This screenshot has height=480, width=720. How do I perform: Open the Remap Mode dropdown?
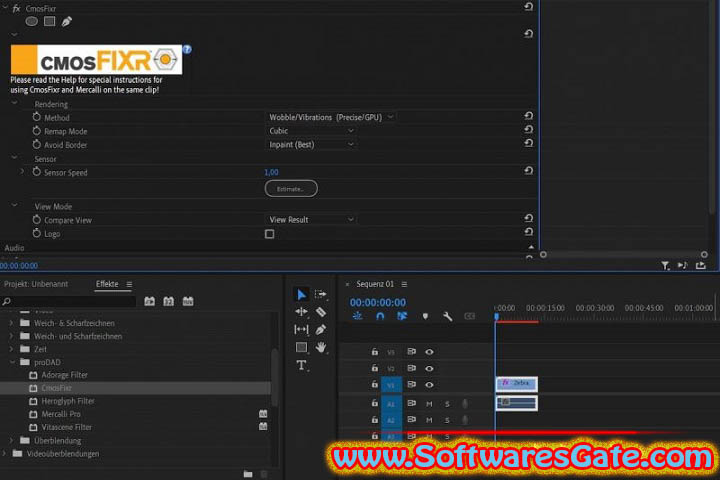[x=311, y=131]
